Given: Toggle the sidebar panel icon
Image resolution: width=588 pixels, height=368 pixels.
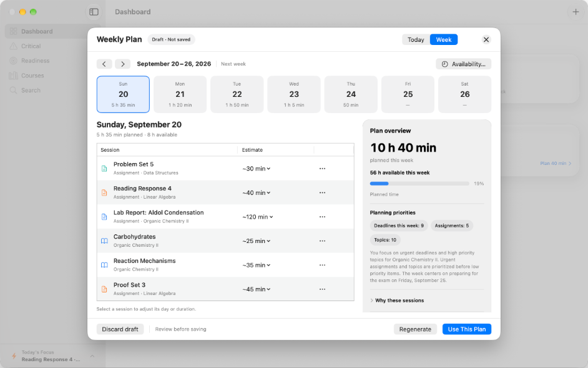Looking at the screenshot, I should click(x=94, y=12).
